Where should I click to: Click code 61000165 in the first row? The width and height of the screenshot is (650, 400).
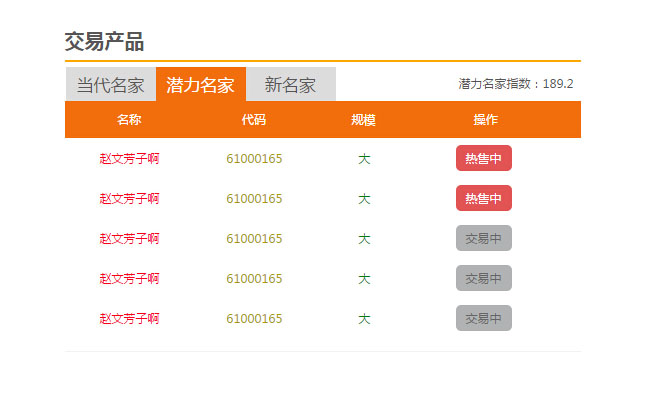254,158
